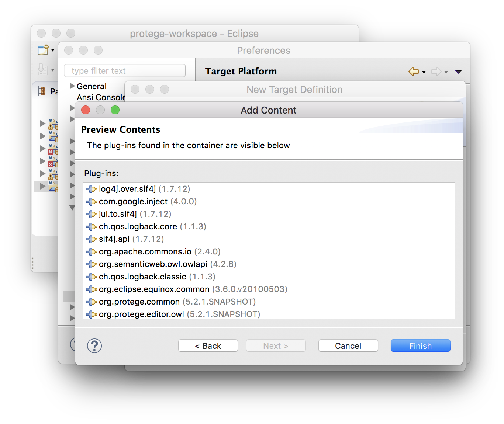Screen dimensions: 504x424
Task: Click plug-in icon beside org.apache.commons.io
Action: click(92, 252)
